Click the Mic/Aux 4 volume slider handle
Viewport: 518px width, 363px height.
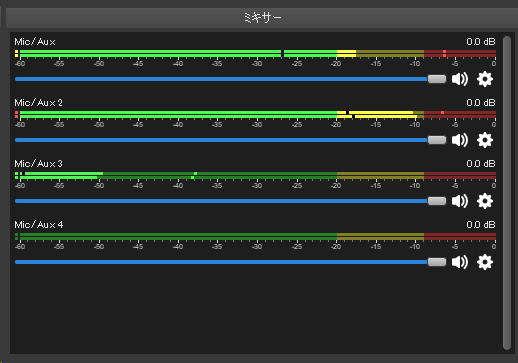[437, 262]
